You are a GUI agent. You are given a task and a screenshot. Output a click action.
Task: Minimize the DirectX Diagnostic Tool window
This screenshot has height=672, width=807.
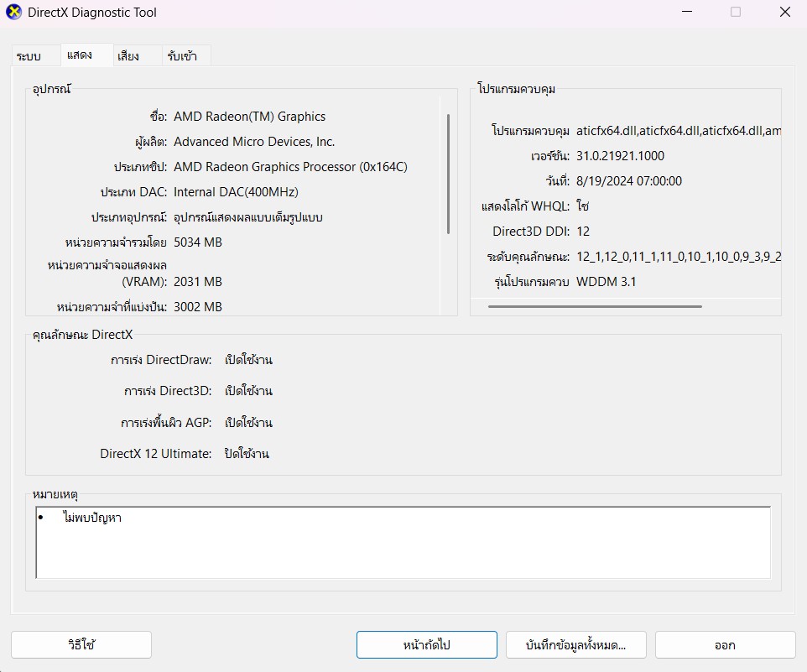click(686, 13)
